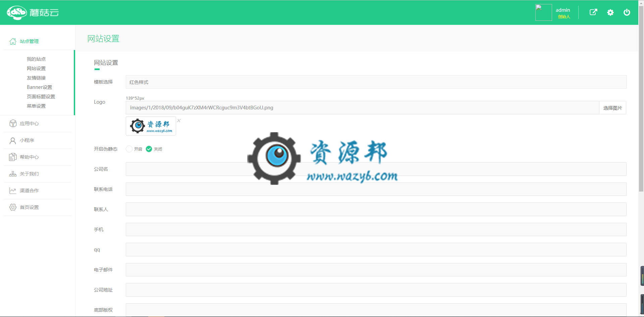Click the 关于我们 hierarchy icon

click(13, 174)
